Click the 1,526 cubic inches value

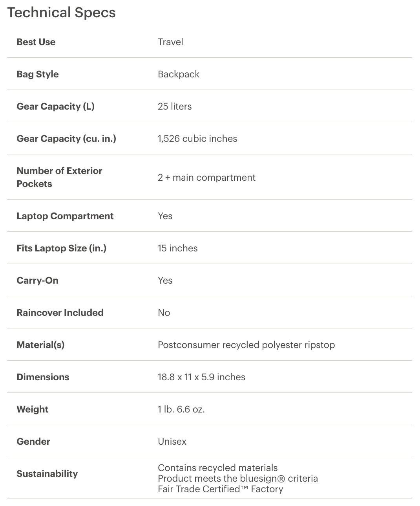pos(197,139)
